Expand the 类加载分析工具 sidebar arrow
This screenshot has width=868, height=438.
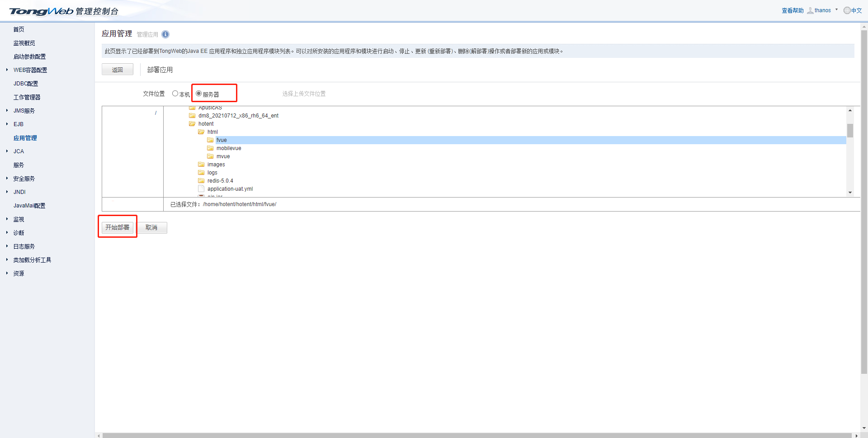(7, 259)
